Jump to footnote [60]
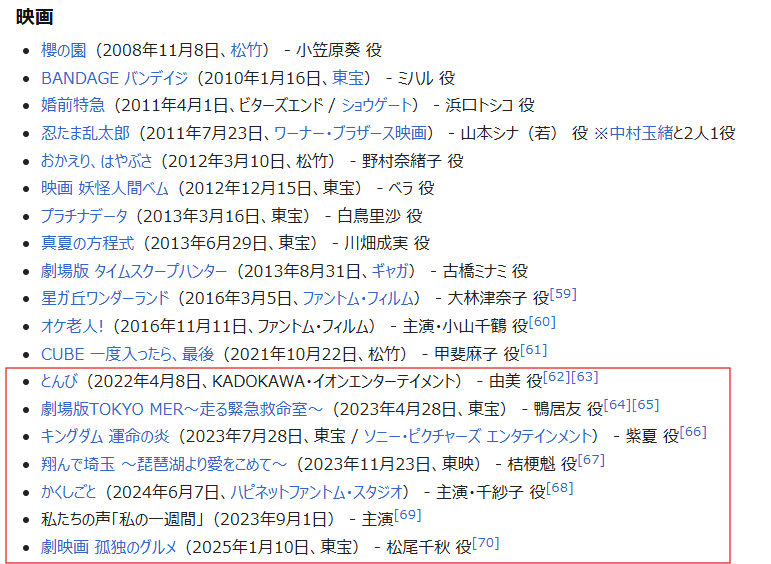The height and width of the screenshot is (564, 771). [x=542, y=322]
